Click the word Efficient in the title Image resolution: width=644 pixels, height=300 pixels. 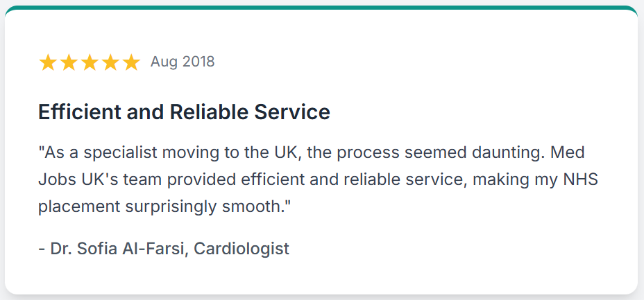point(79,112)
